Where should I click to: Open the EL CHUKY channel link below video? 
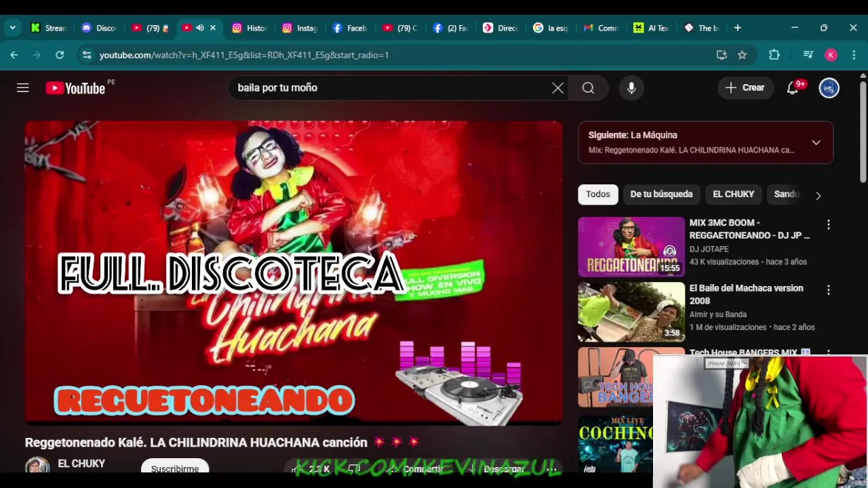(81, 464)
